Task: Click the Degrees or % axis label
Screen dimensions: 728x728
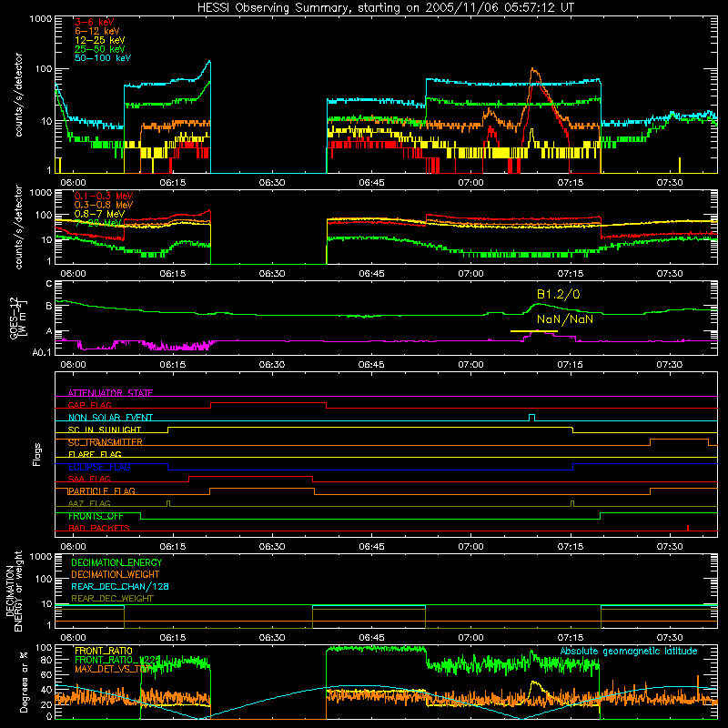Action: pyautogui.click(x=24, y=682)
